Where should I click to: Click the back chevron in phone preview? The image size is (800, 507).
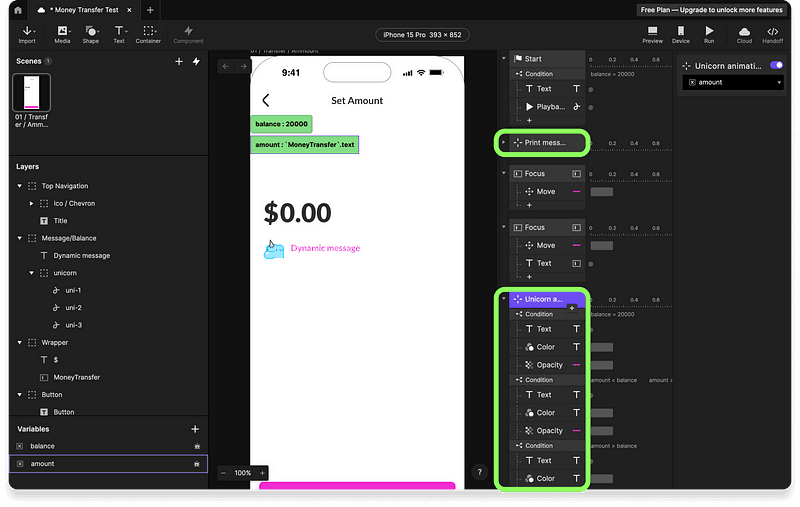tap(266, 100)
